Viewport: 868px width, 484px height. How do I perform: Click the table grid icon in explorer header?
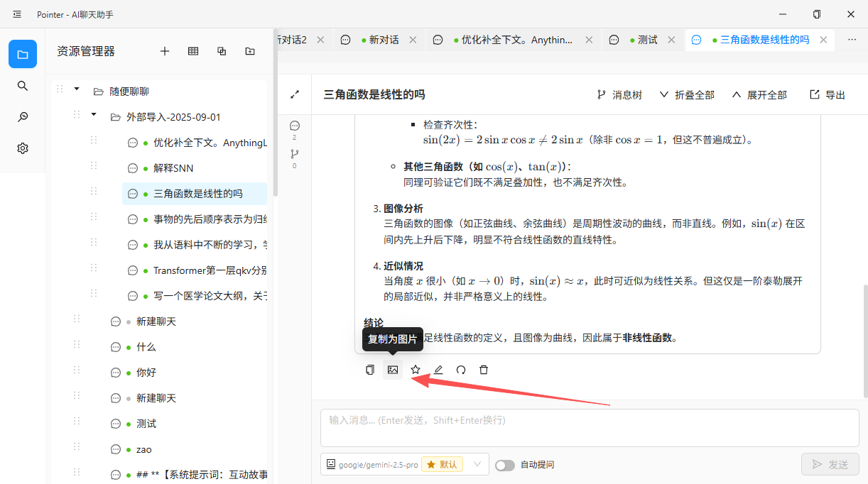coord(193,51)
